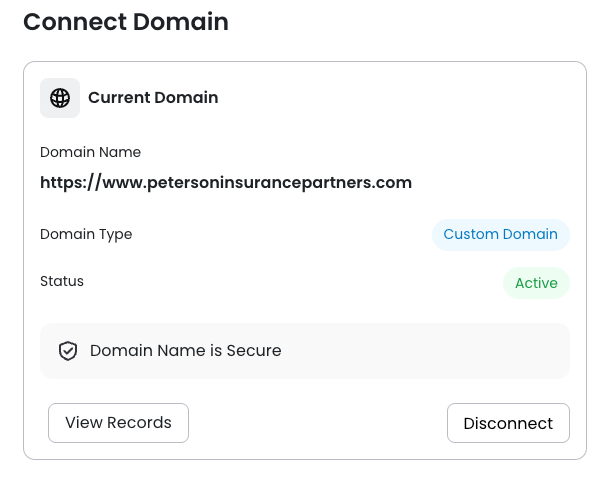Click the Domain Type row label
Viewport: 616px width, 488px height.
86,234
